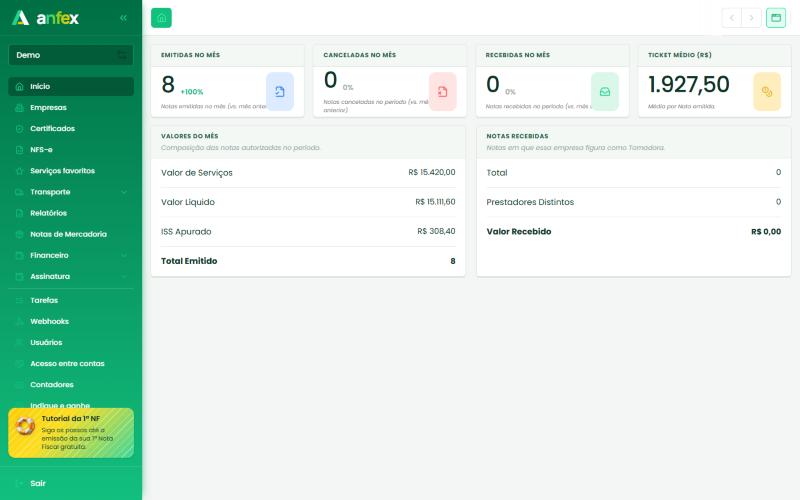Click the +100% growth indicator
This screenshot has width=800, height=500.
tap(192, 92)
